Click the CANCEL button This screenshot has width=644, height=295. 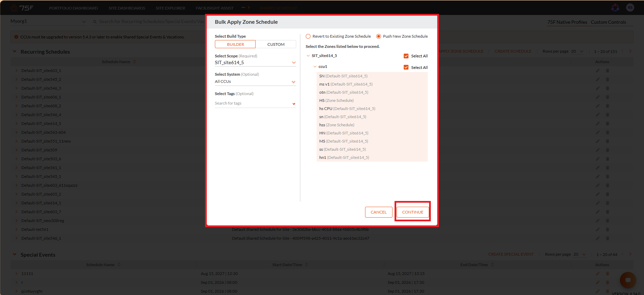pyautogui.click(x=379, y=212)
